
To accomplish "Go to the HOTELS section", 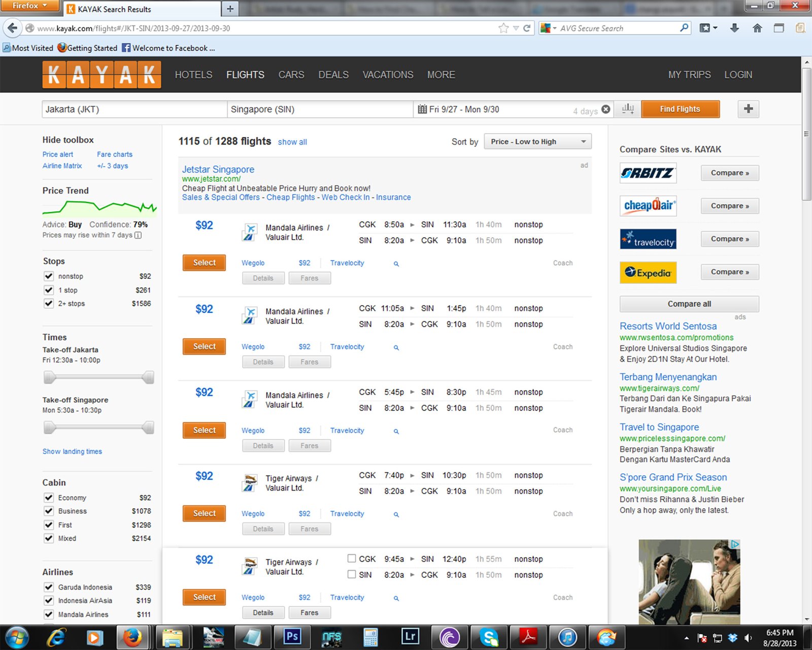I will (193, 75).
